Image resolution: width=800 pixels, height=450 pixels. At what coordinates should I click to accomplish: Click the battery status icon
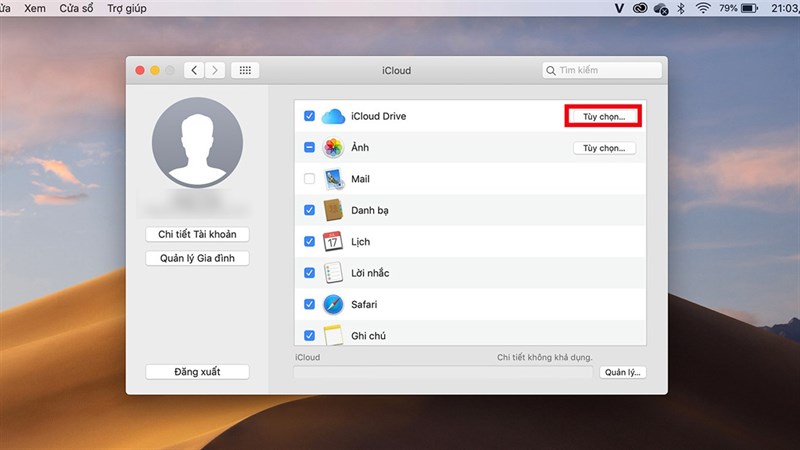pyautogui.click(x=749, y=8)
